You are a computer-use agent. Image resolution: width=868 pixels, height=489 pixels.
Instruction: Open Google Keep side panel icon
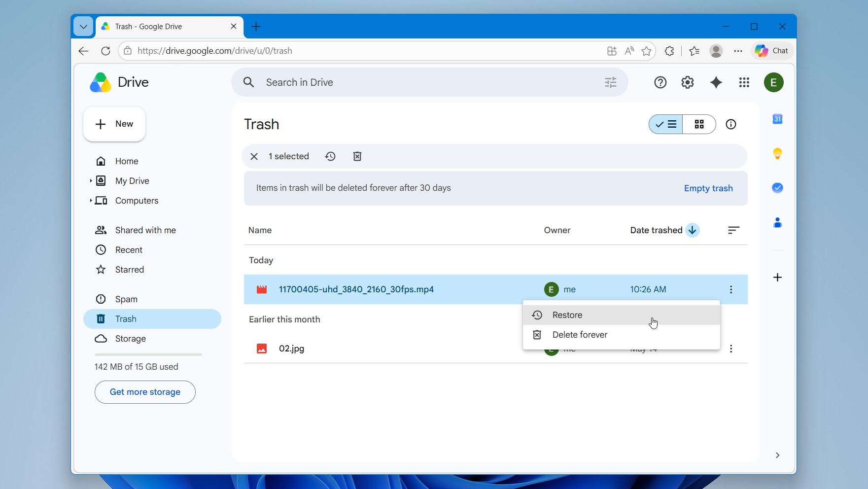click(x=777, y=154)
